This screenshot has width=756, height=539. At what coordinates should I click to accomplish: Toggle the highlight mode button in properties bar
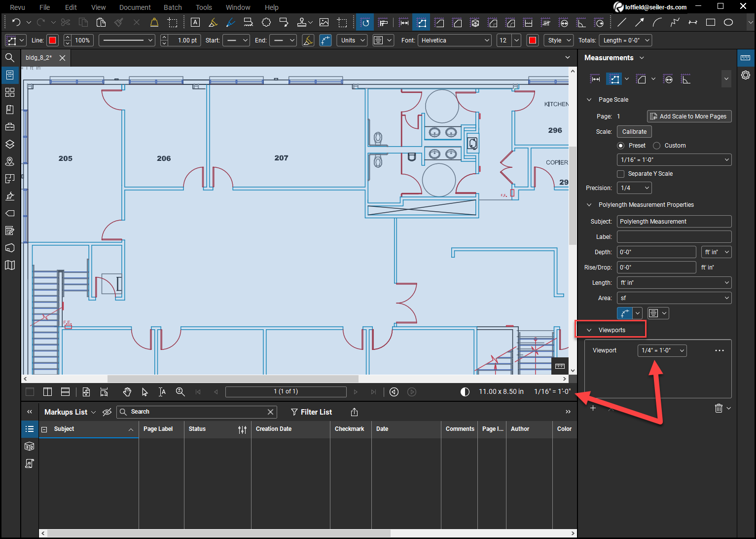(308, 40)
